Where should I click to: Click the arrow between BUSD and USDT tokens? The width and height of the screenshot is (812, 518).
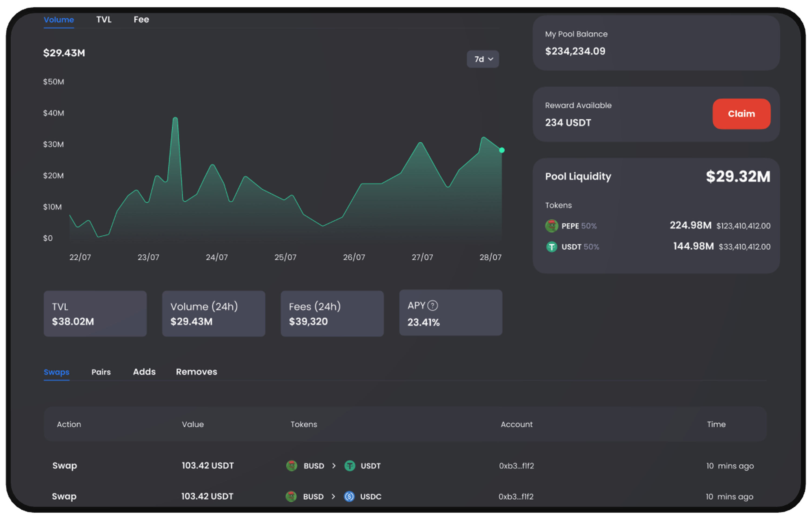tap(334, 466)
